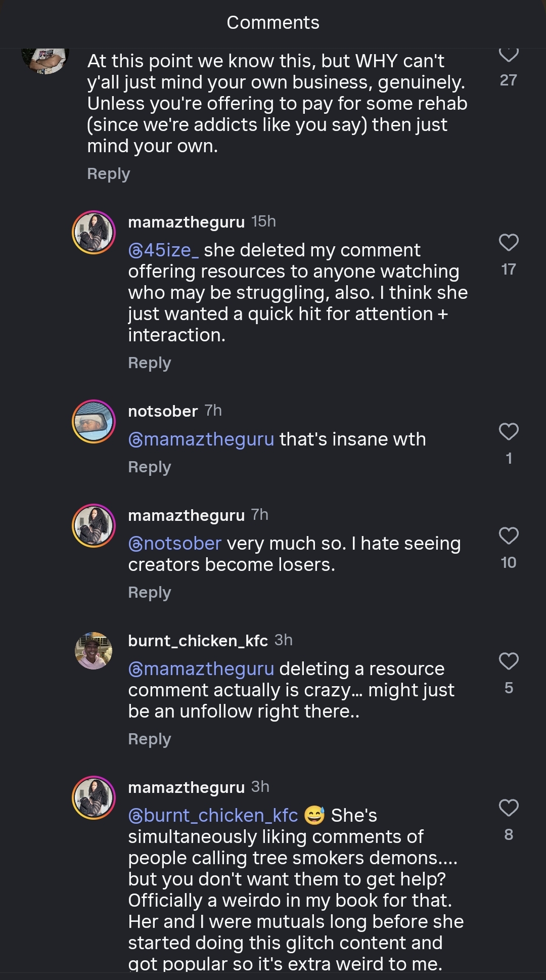The height and width of the screenshot is (980, 546).
Task: Open mamaztheguru's avatar on 15h comment
Action: 94,232
